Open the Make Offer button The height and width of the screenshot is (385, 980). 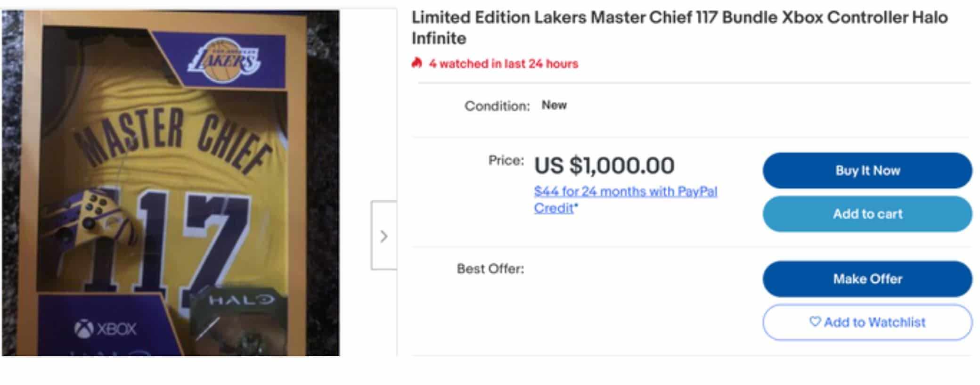(x=867, y=279)
